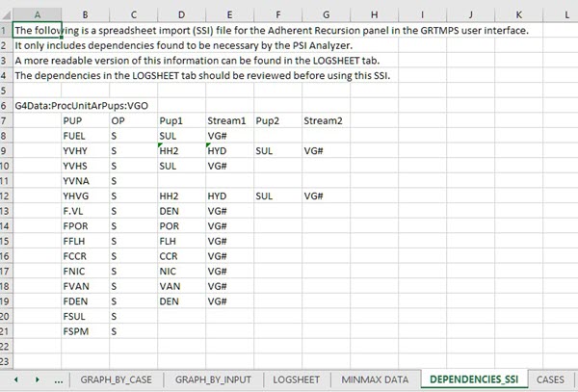Open hidden sheets via ellipsis button
The image size is (578, 392).
pos(61,379)
